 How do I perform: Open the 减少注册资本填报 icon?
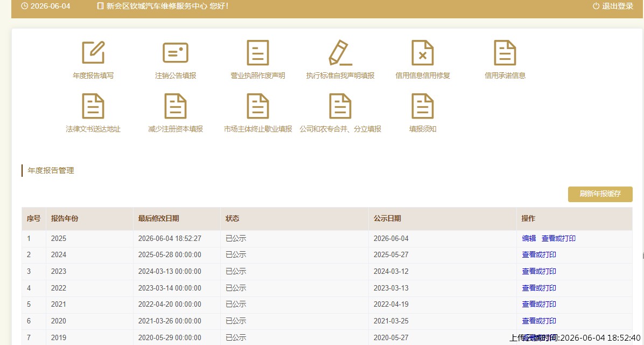pyautogui.click(x=176, y=106)
